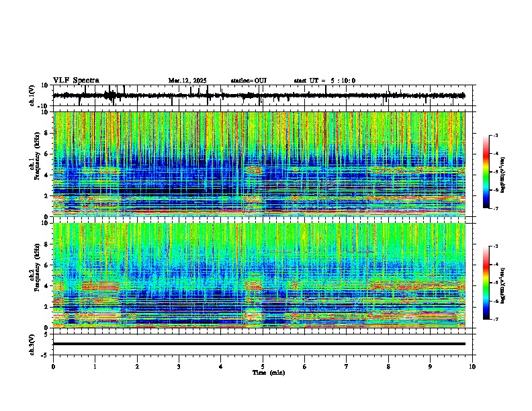Click tick label "3" on the Time axis

click(179, 367)
